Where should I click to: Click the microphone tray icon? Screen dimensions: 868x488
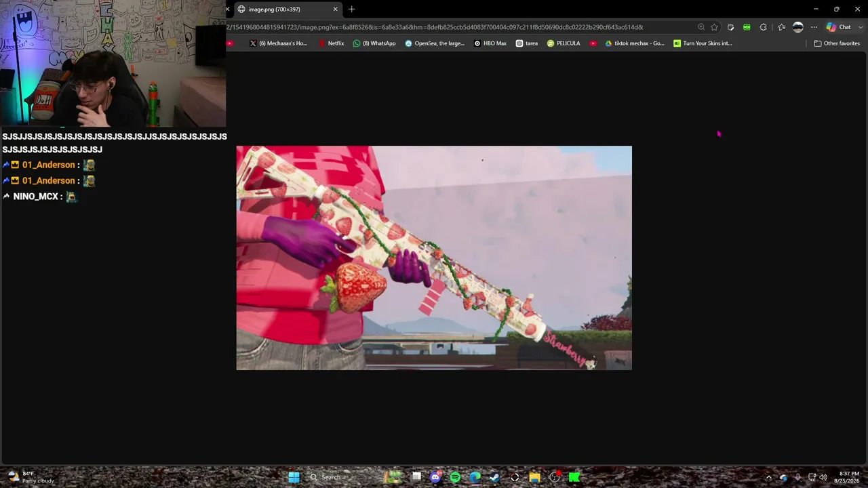point(797,477)
